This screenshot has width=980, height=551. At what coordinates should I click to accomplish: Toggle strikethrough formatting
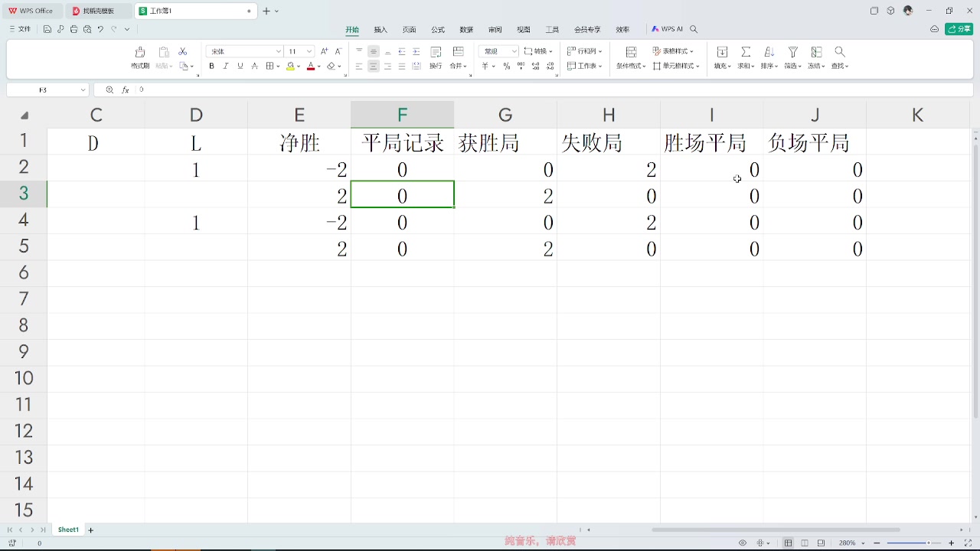pyautogui.click(x=255, y=67)
